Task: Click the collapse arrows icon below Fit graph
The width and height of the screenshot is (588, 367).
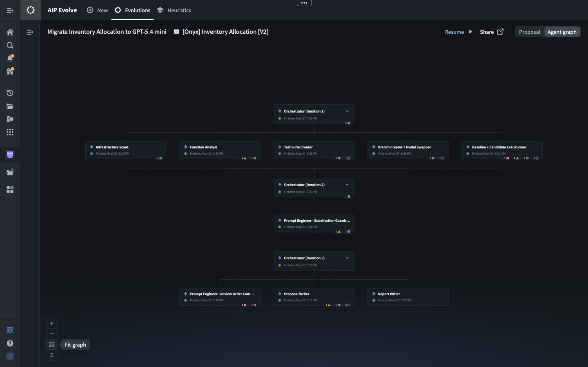Action: [x=52, y=355]
